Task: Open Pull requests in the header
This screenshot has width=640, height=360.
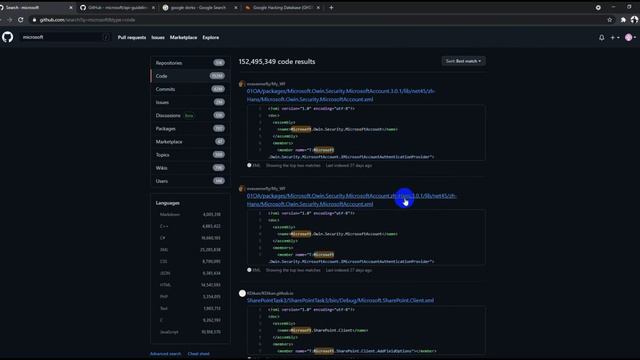Action: [x=131, y=38]
